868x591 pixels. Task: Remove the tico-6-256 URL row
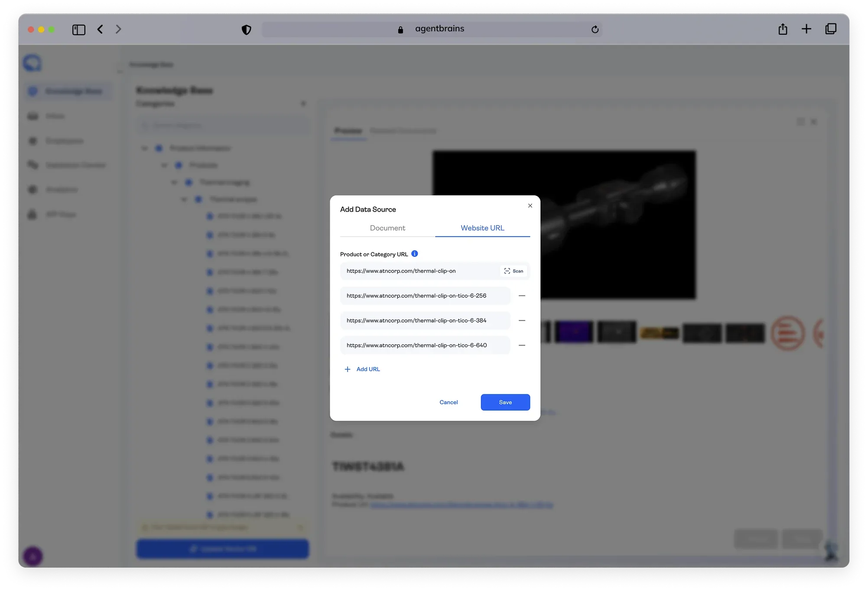click(x=522, y=296)
